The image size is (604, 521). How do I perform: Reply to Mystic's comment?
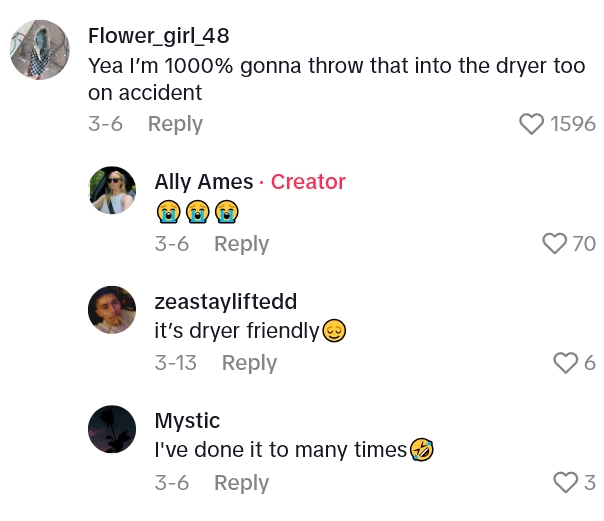coord(241,483)
